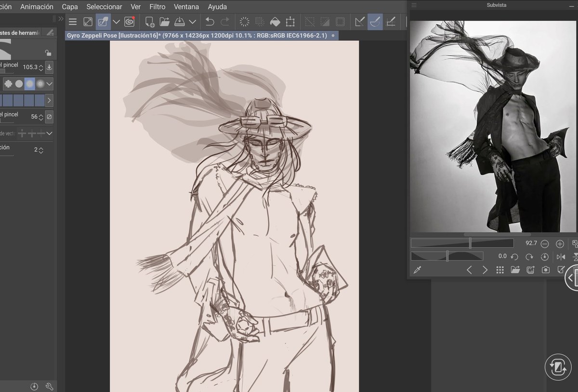The width and height of the screenshot is (578, 392).
Task: Adjust the Subvista rotation slider
Action: pos(447,256)
